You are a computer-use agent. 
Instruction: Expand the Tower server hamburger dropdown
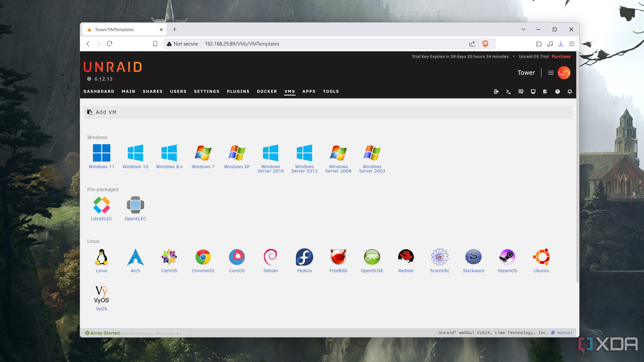tap(551, 73)
